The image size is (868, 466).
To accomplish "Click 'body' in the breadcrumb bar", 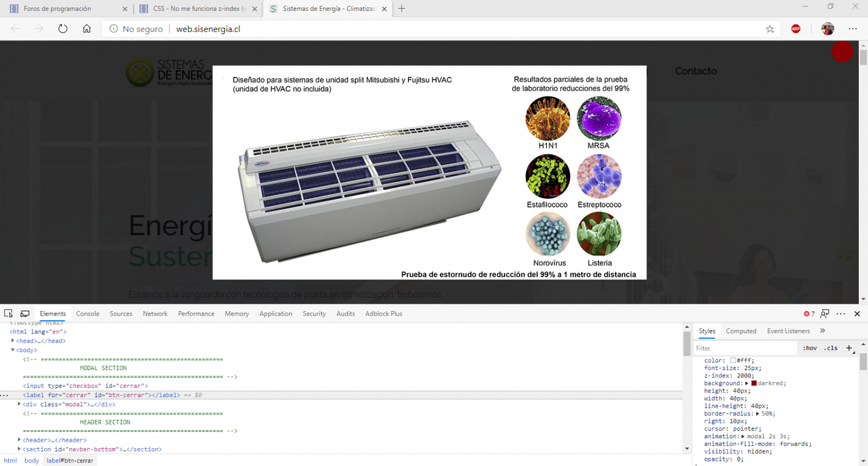I will (x=31, y=460).
